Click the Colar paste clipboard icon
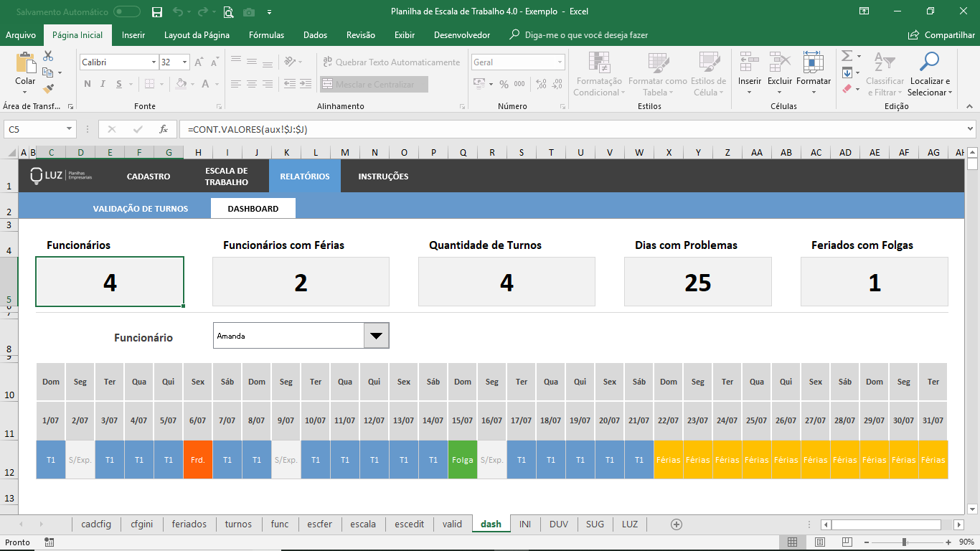Viewport: 980px width, 551px height. coord(25,63)
